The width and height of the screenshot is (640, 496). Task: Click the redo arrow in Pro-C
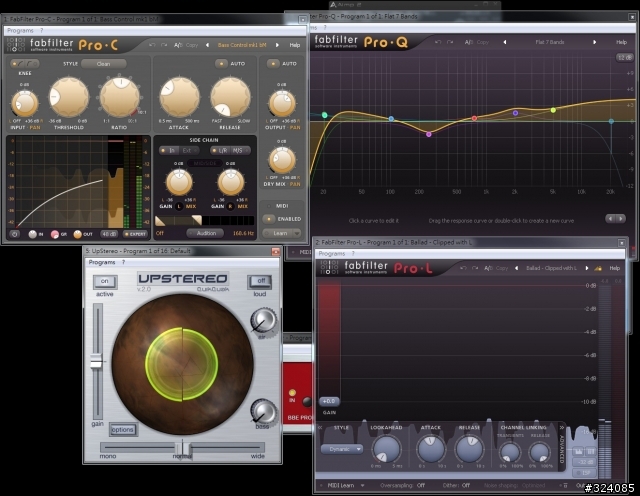pos(164,45)
